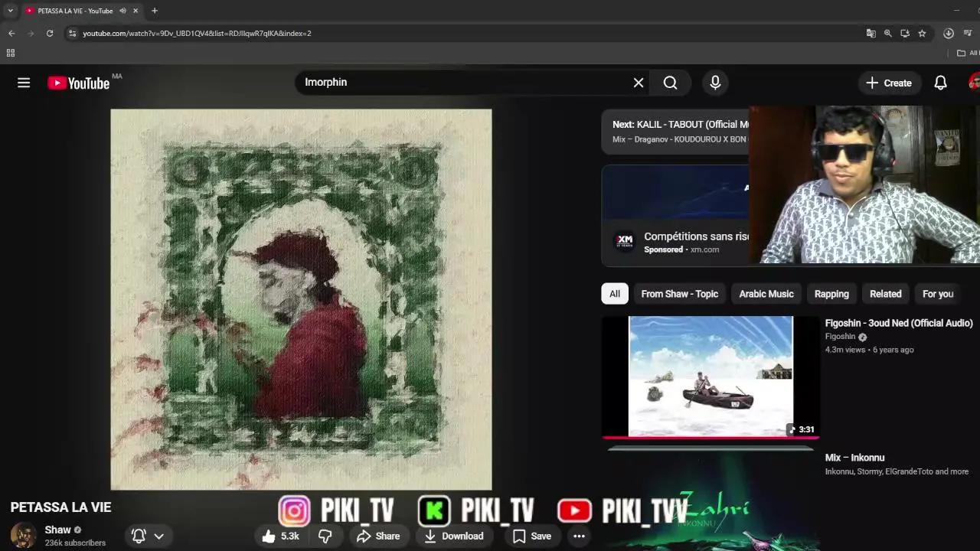Select the From Shaw - Topic chip
This screenshot has width=980, height=551.
click(679, 294)
